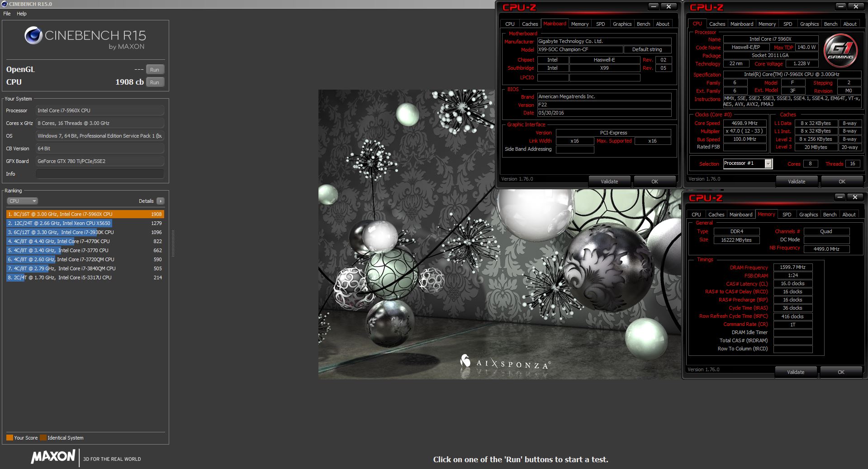
Task: Click the MAXON logo at bottom left
Action: (x=53, y=456)
